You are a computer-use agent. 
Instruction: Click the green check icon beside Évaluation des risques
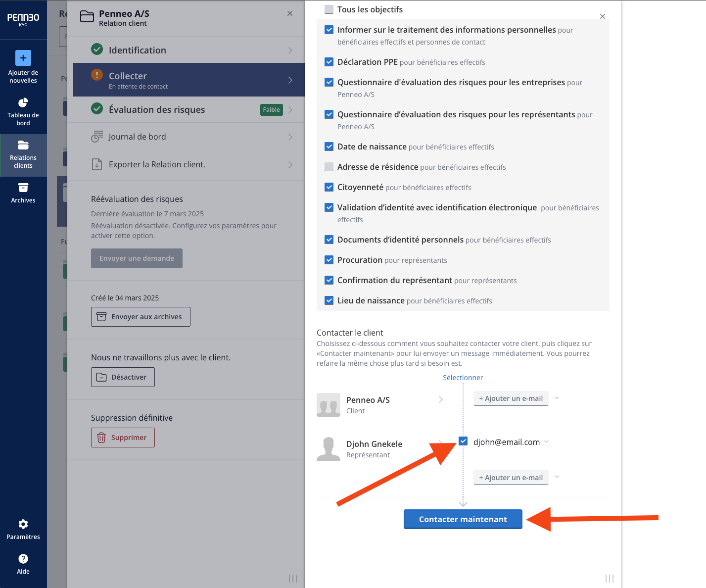point(97,109)
